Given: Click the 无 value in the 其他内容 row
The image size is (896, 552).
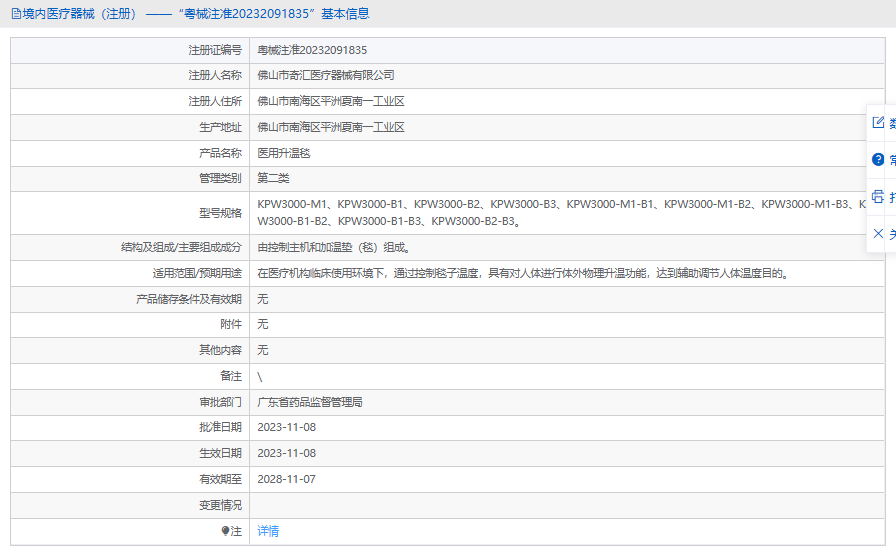Looking at the screenshot, I should [262, 350].
